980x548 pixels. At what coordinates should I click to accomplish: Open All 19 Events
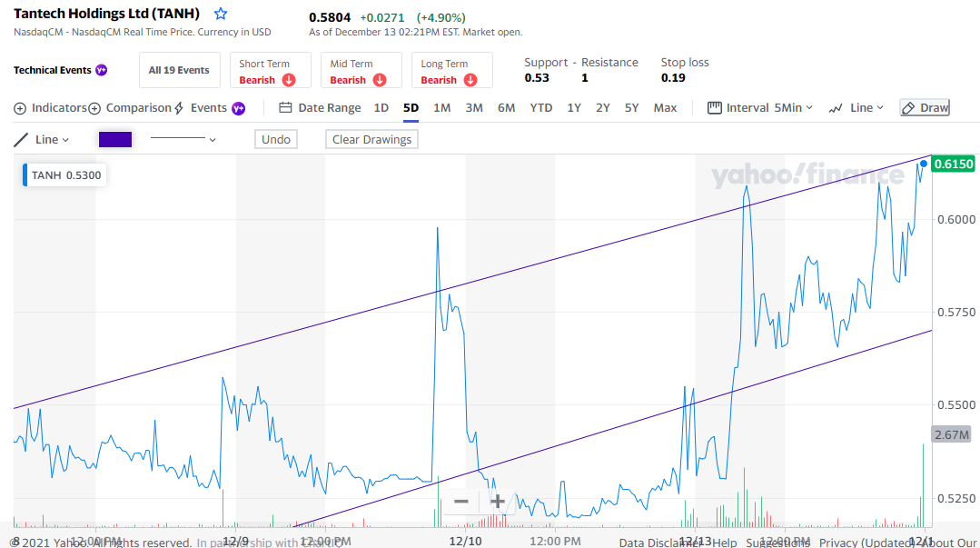[x=179, y=70]
